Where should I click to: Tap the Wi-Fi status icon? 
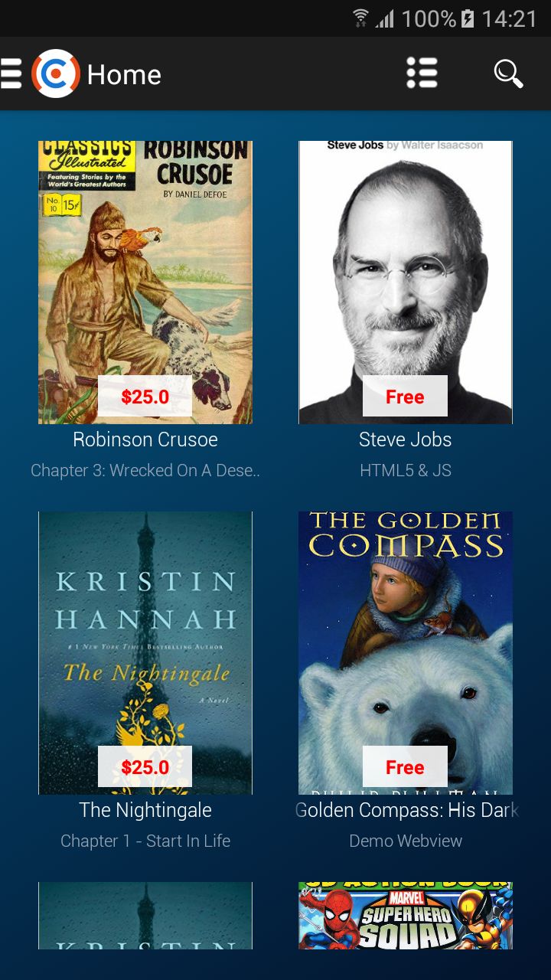point(360,18)
